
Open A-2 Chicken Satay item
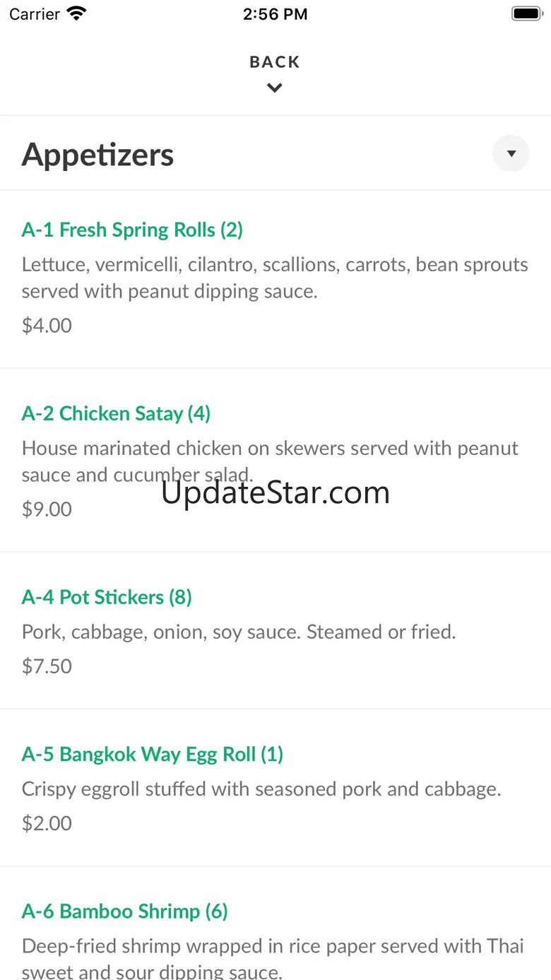pos(116,413)
